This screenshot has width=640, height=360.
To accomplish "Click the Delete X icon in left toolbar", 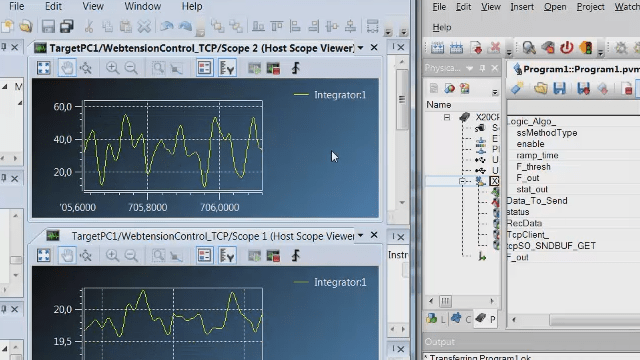I will [144, 27].
